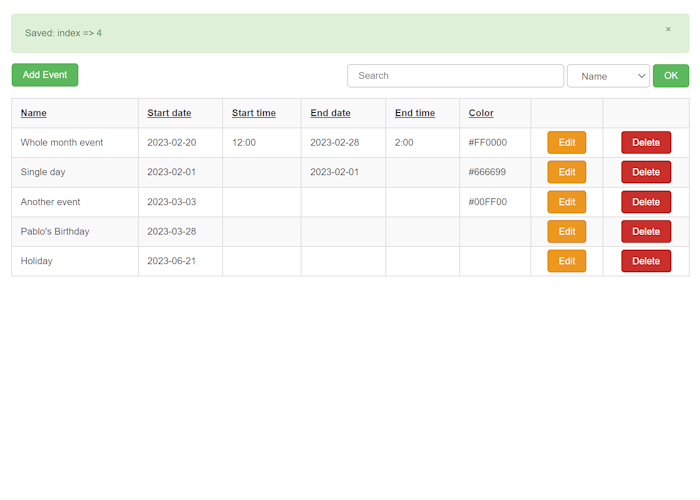Open the Name search field dropdown
700x500 pixels.
[608, 76]
